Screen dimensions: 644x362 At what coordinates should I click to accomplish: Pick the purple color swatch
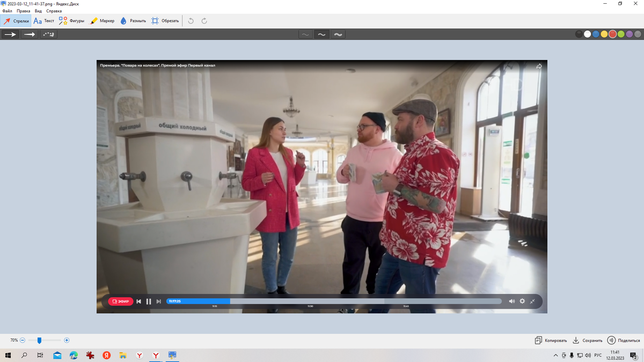(629, 34)
